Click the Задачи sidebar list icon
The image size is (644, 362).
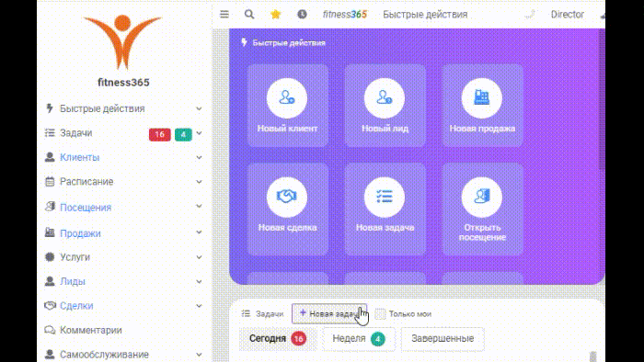pyautogui.click(x=50, y=133)
